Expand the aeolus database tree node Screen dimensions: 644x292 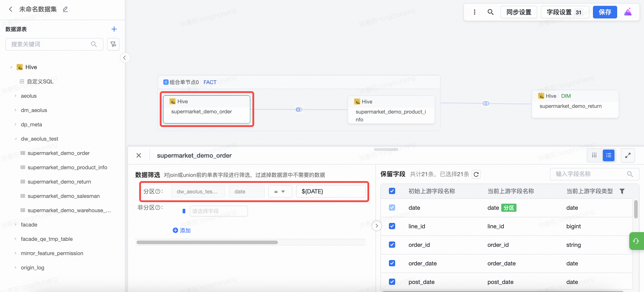coord(15,96)
